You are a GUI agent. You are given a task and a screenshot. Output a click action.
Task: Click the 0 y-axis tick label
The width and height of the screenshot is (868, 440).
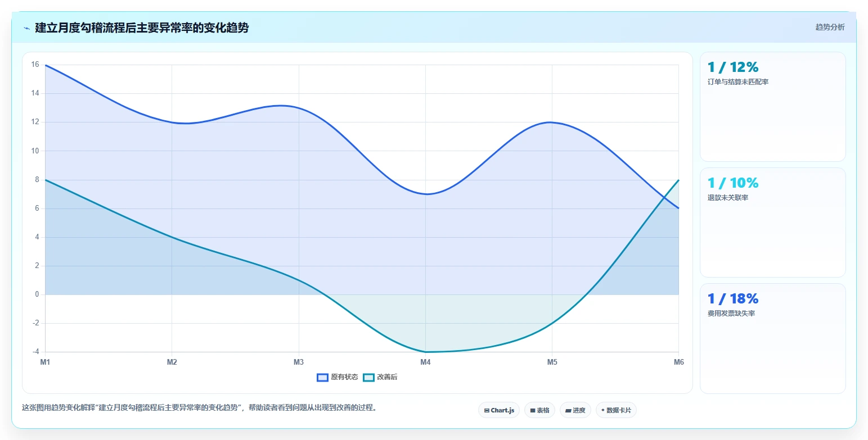(37, 294)
